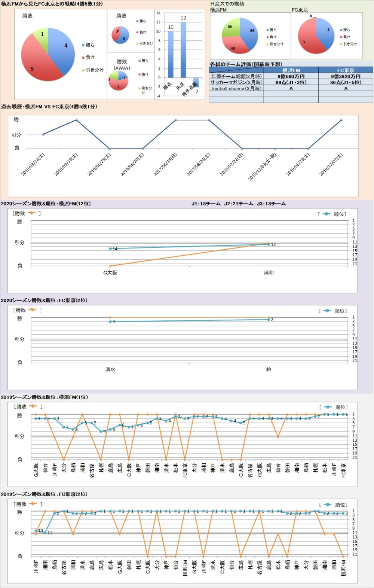This screenshot has height=588, width=374.
Task: Click the '2018/11/03(土・祝)' date label
Action: click(263, 167)
